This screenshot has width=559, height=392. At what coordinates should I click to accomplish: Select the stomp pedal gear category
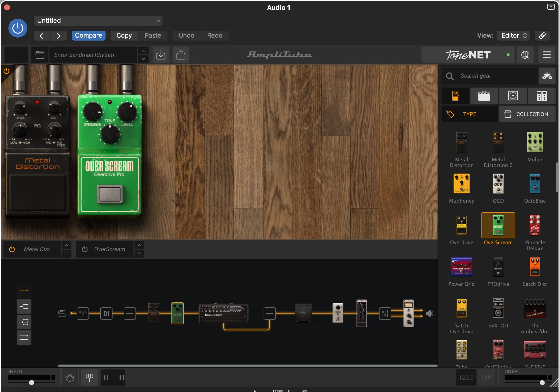click(x=455, y=96)
